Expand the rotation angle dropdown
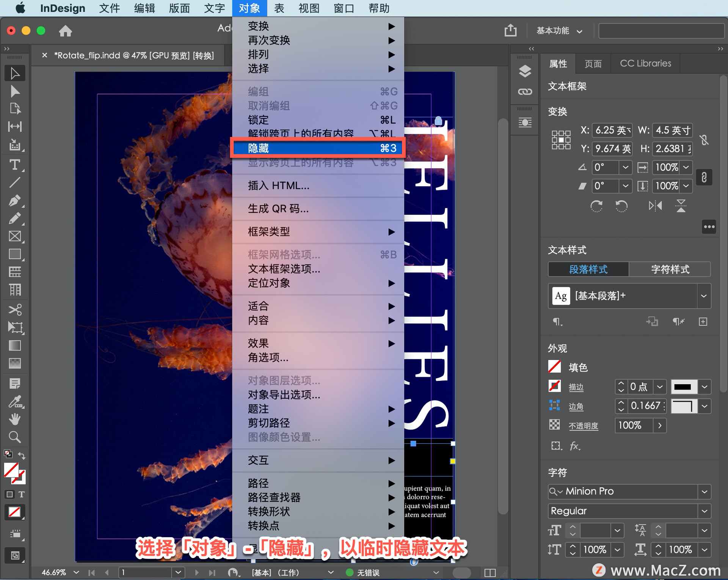 (x=625, y=167)
